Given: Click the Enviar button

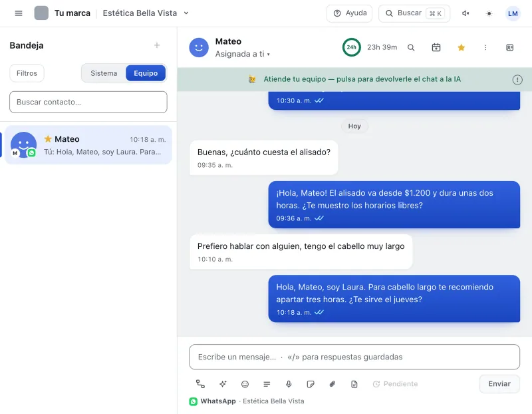Looking at the screenshot, I should click(x=499, y=384).
